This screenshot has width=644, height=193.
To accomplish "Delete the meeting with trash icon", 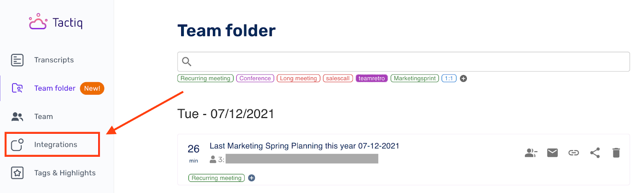I will [x=616, y=153].
